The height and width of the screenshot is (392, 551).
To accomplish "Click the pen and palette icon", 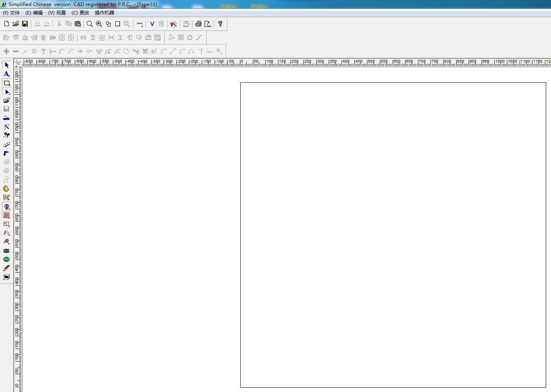I will (x=6, y=197).
